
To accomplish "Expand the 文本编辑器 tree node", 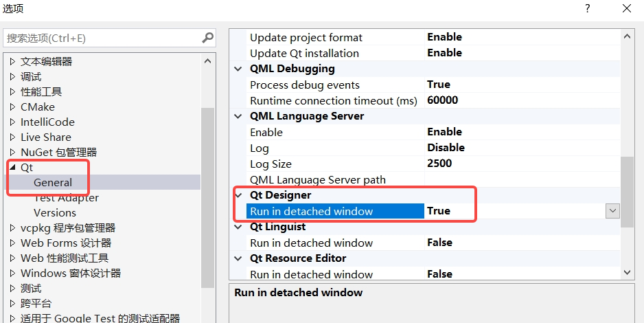I will coord(12,61).
